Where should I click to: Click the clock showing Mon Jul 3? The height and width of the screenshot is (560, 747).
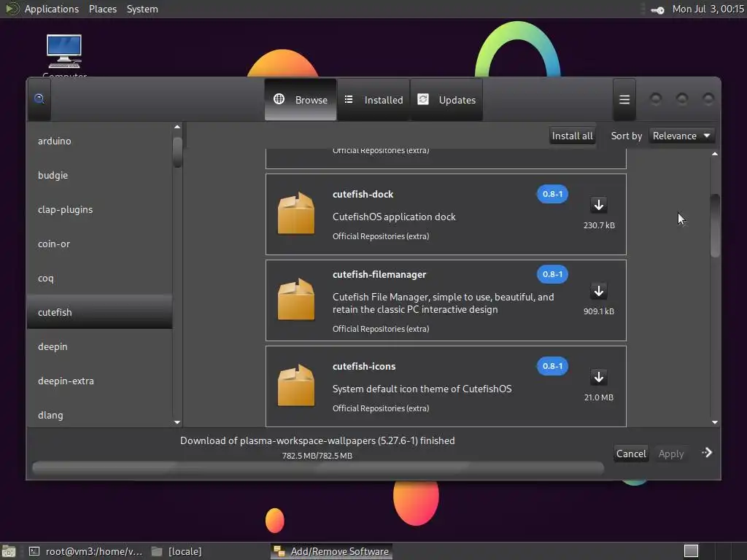[x=708, y=9]
